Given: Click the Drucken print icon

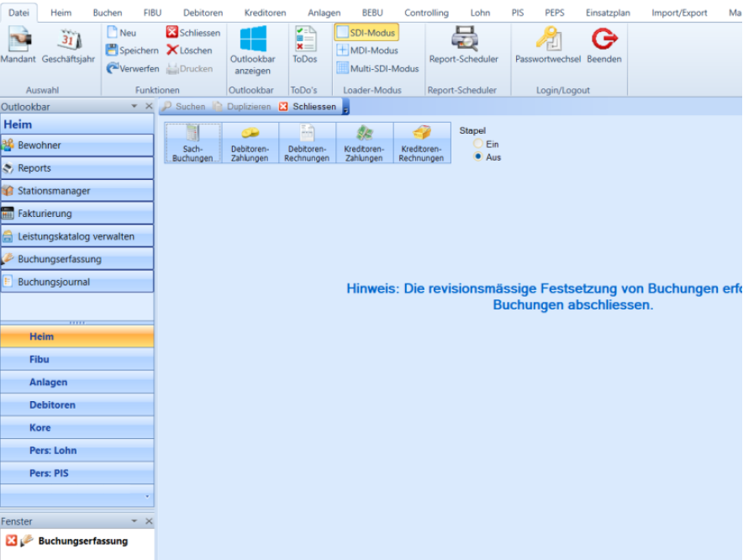Looking at the screenshot, I should tap(190, 68).
